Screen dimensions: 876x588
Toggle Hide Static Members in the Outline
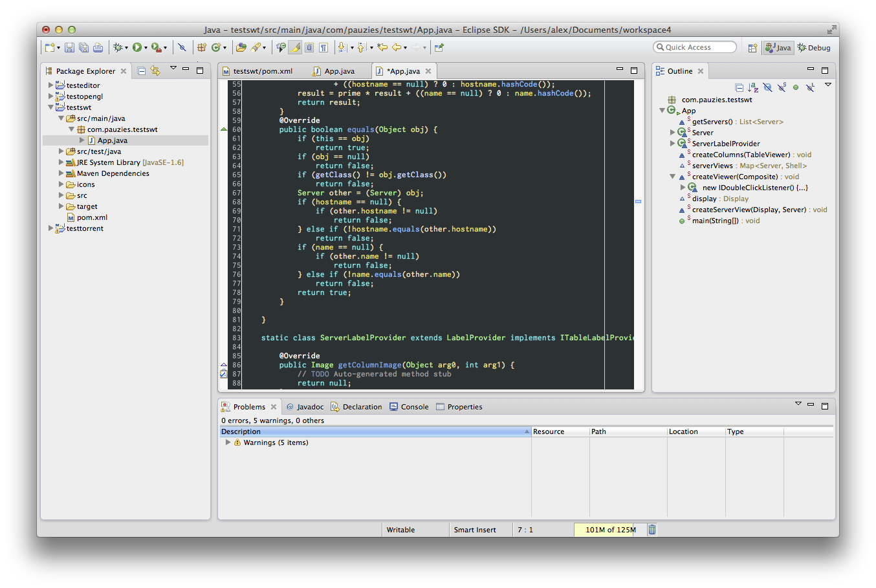click(x=782, y=87)
